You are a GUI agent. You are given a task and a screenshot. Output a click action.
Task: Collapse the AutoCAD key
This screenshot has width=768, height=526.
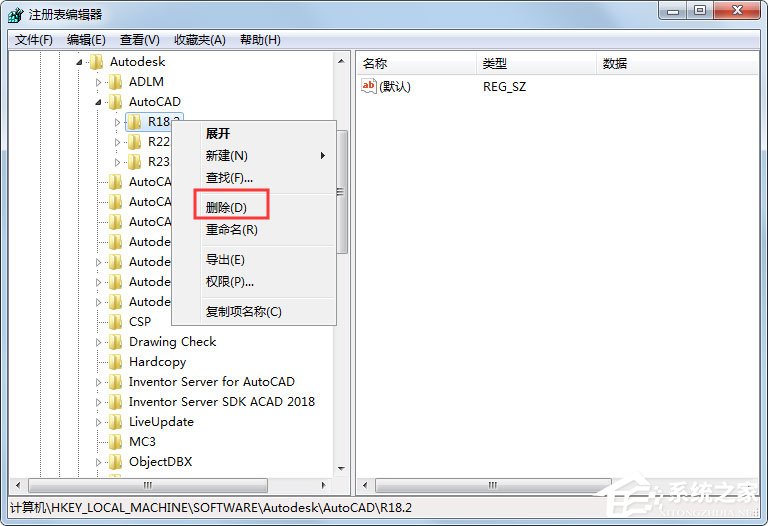tap(98, 102)
